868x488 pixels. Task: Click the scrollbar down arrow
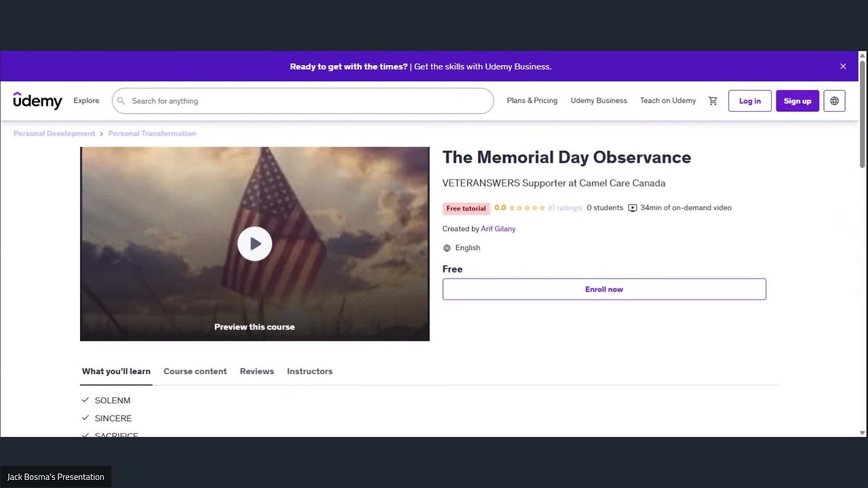point(863,433)
